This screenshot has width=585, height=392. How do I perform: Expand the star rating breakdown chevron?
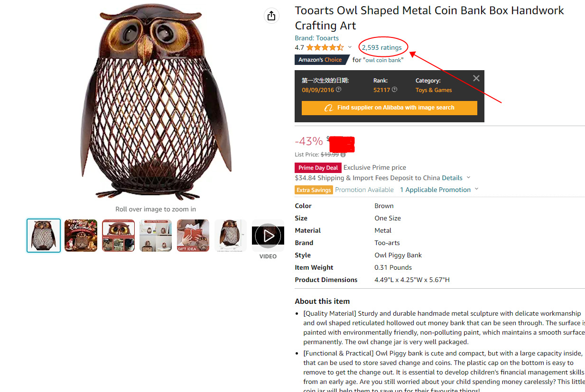[x=350, y=47]
